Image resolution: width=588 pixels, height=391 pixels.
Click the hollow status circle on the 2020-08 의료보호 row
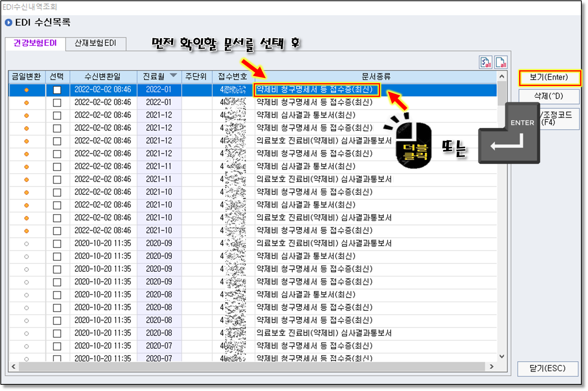(x=27, y=333)
